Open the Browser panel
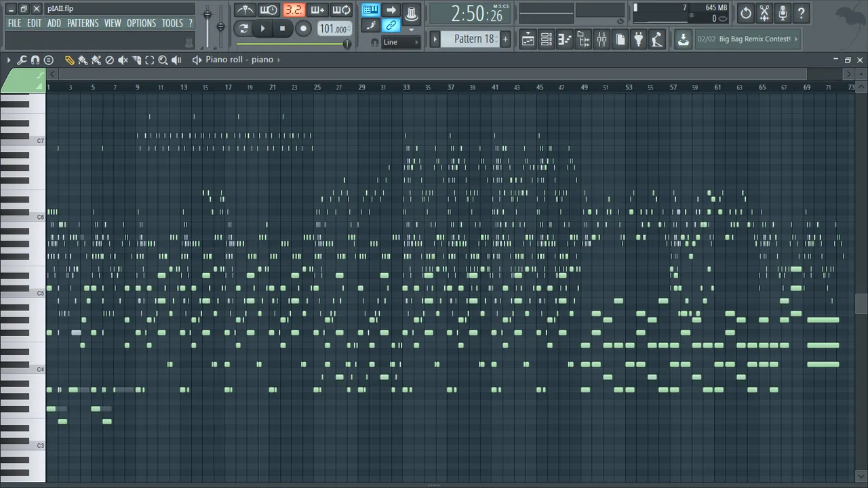This screenshot has width=868, height=488. click(583, 39)
